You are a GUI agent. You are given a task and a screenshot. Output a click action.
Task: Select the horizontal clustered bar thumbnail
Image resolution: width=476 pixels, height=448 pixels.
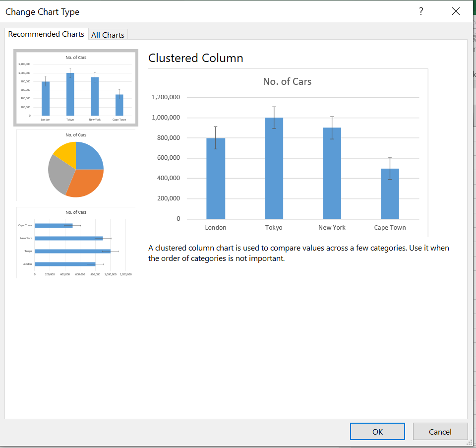(x=76, y=243)
